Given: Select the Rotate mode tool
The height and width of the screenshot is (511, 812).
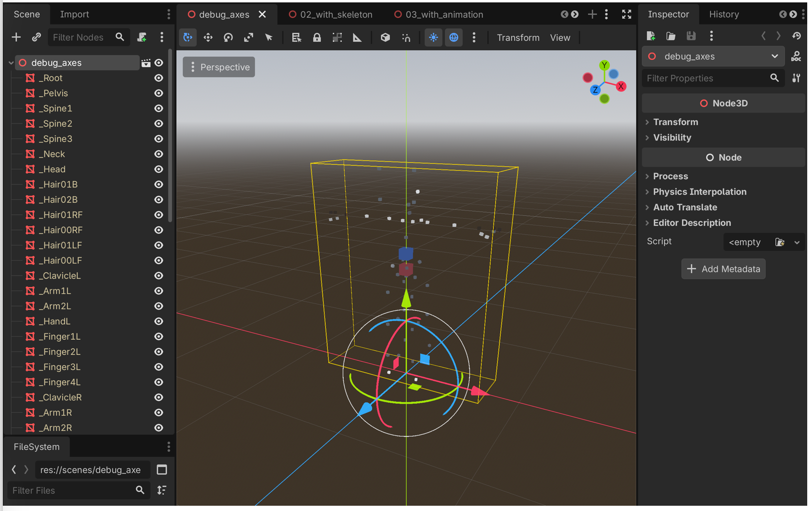Looking at the screenshot, I should pos(228,37).
